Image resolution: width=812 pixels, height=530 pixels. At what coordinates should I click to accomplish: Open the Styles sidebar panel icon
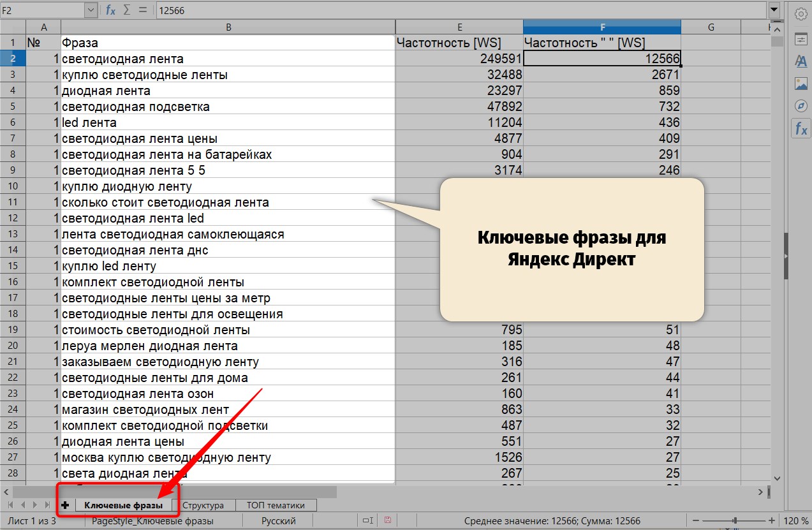(801, 61)
